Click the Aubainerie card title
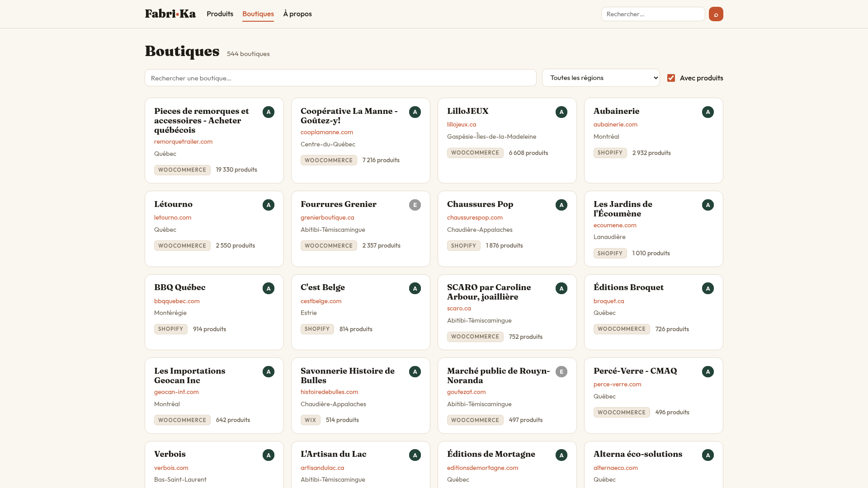The width and height of the screenshot is (868, 488). pos(616,111)
